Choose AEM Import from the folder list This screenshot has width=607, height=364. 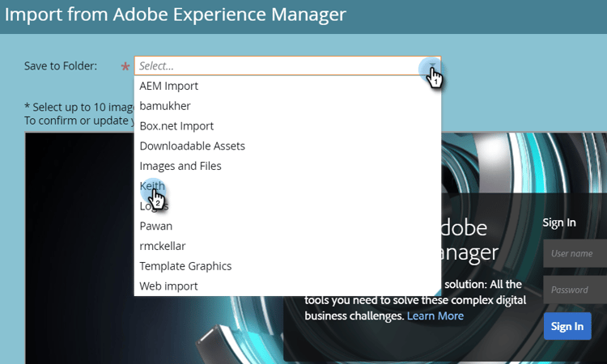tap(287, 86)
